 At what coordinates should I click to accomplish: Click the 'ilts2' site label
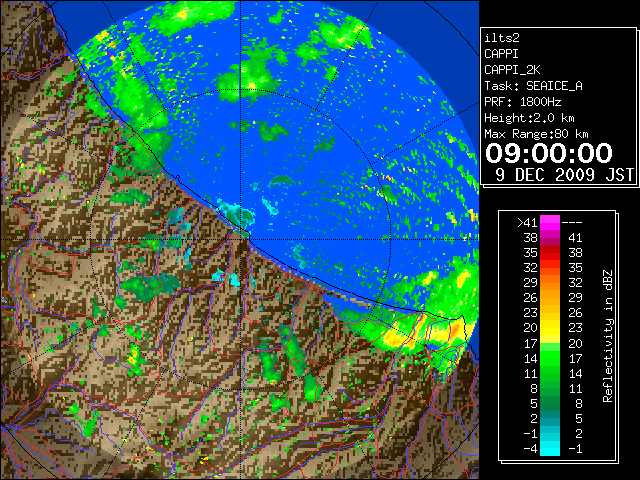tap(502, 38)
